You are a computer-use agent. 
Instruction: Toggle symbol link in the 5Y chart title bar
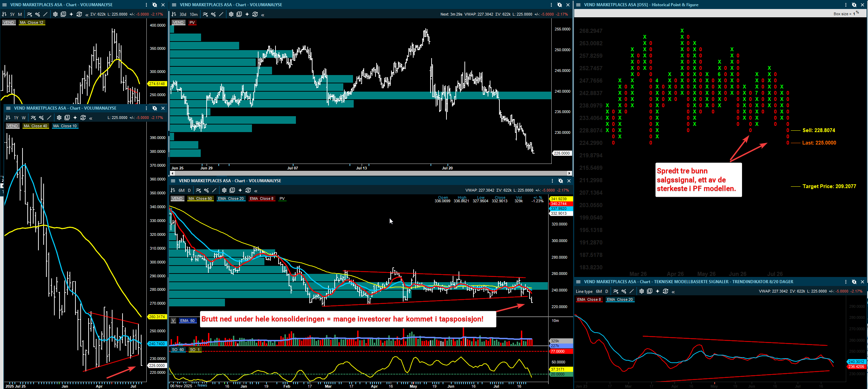coord(155,5)
